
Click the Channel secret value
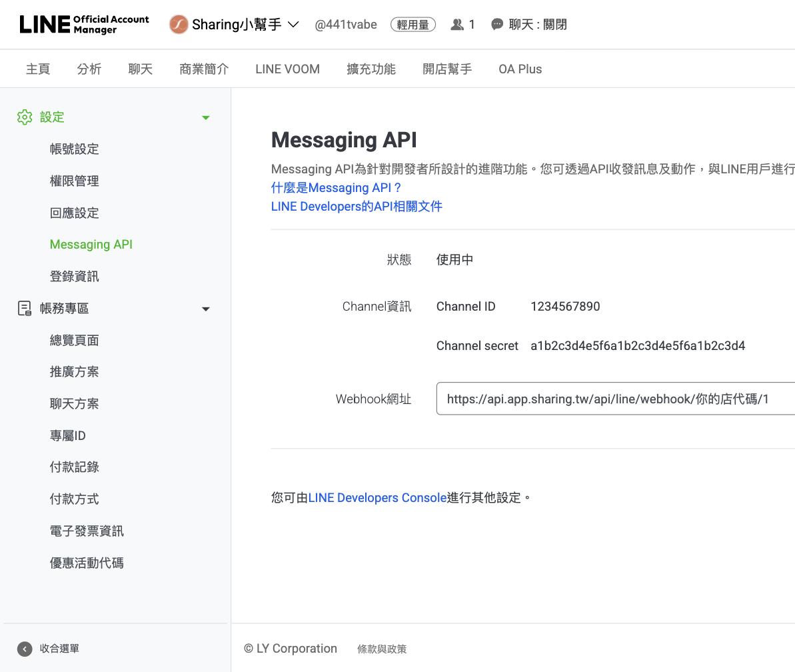click(638, 346)
